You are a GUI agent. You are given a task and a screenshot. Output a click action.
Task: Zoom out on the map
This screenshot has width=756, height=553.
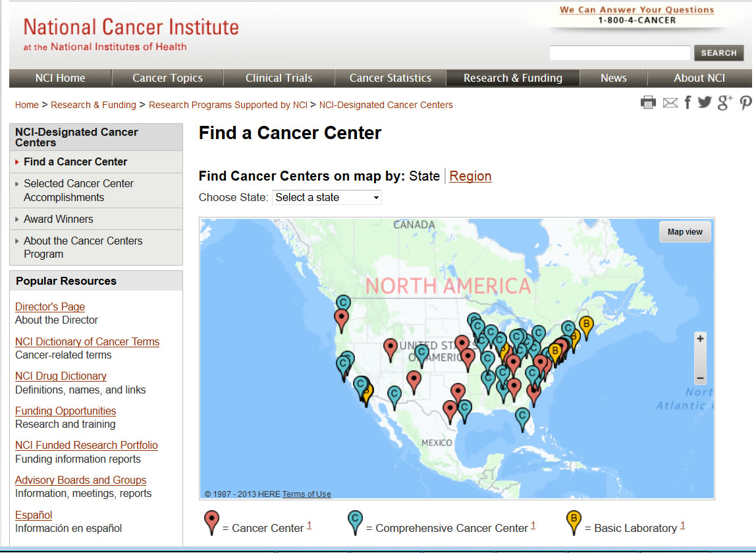700,378
